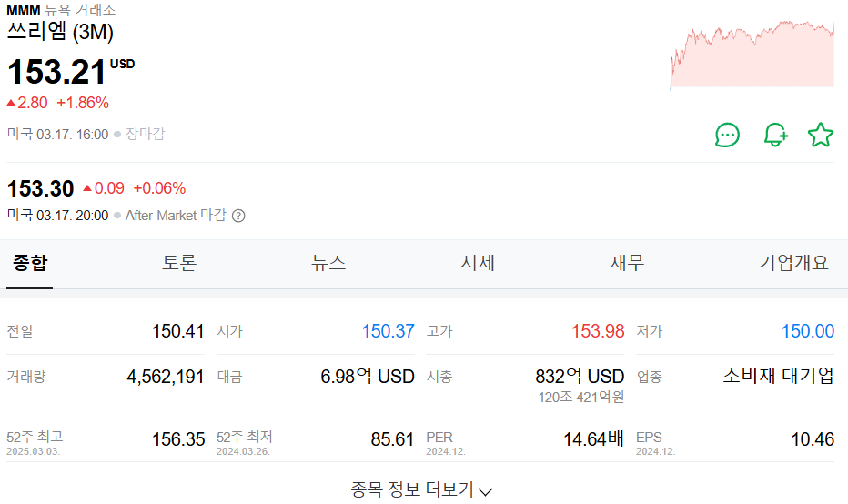Click the volume value 4,562,191
Image resolution: width=848 pixels, height=504 pixels.
click(165, 377)
